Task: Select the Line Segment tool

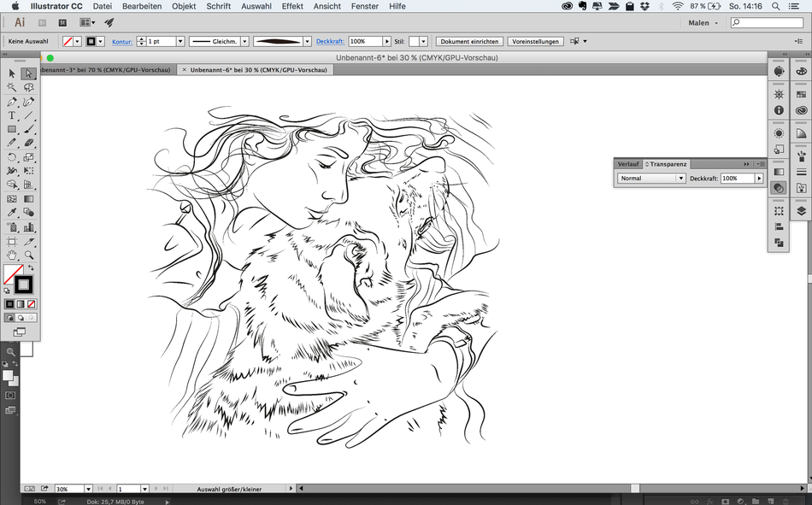Action: pos(28,115)
